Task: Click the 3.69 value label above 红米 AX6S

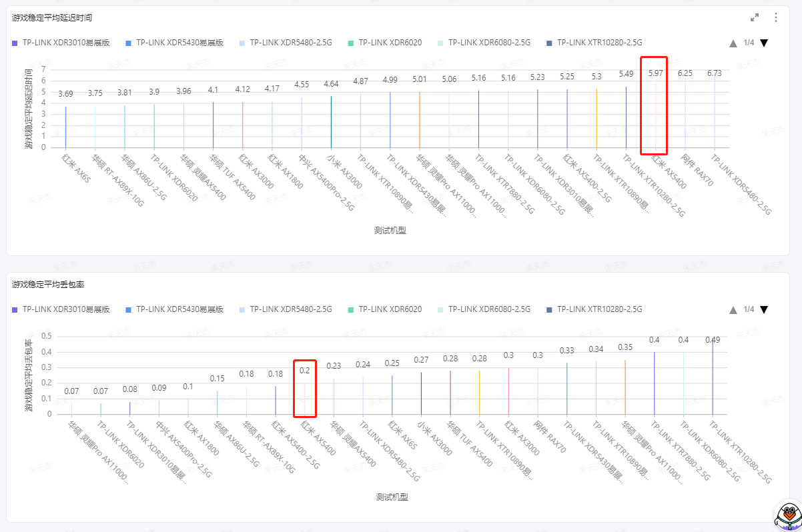Action: 65,93
